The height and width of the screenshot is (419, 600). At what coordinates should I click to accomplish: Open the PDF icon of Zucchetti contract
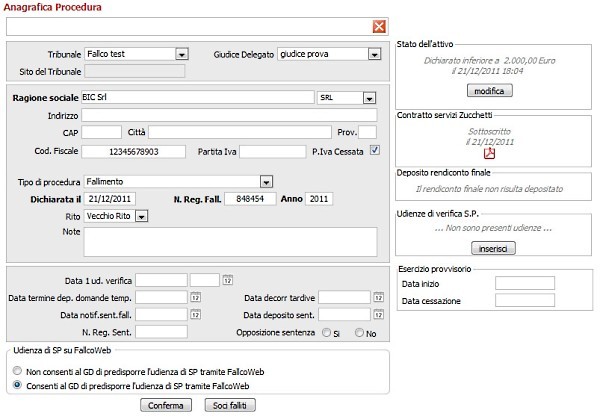point(490,153)
